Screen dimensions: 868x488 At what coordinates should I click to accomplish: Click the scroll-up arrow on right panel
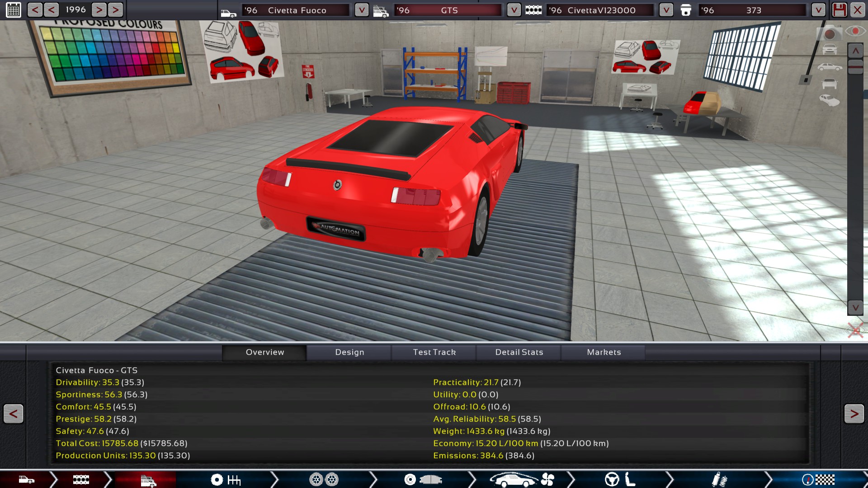[855, 51]
